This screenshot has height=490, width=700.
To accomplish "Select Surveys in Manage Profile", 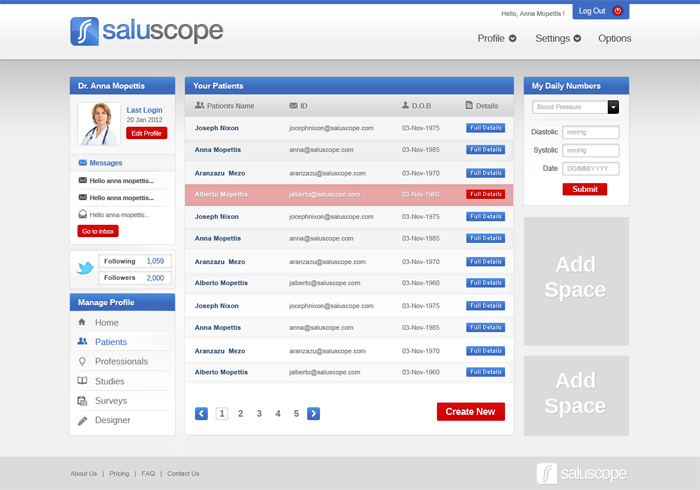I will point(111,401).
